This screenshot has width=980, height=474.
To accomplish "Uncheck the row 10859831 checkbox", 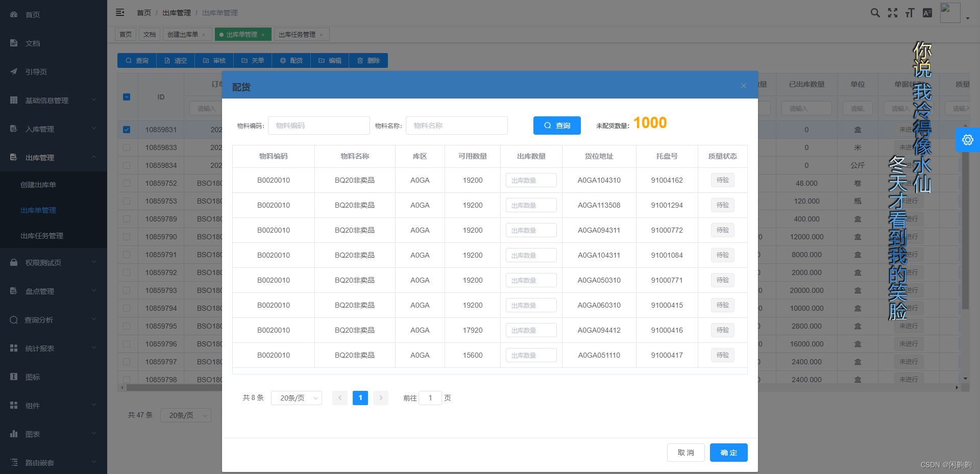I will 127,130.
